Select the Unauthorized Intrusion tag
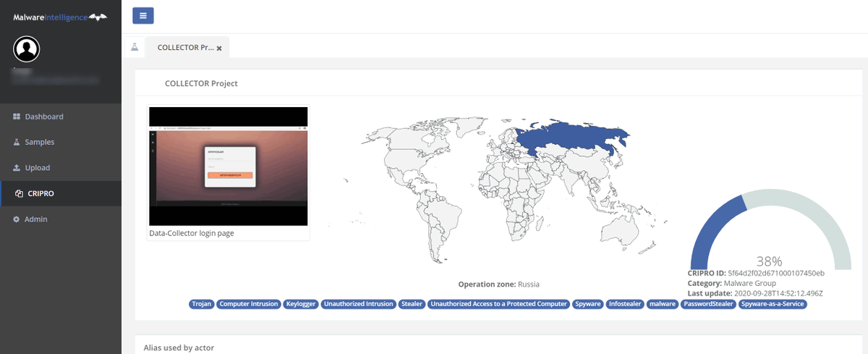Screen dimensions: 868x354 coord(358,304)
